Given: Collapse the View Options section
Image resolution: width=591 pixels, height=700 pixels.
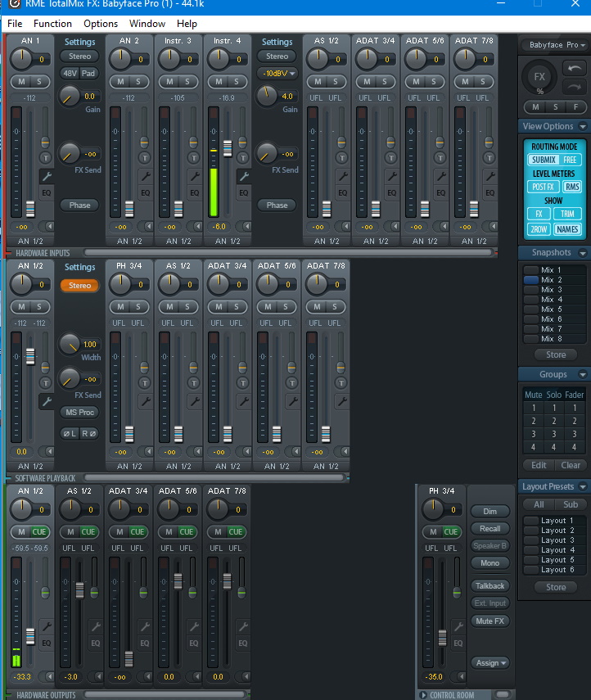Looking at the screenshot, I should click(x=583, y=126).
